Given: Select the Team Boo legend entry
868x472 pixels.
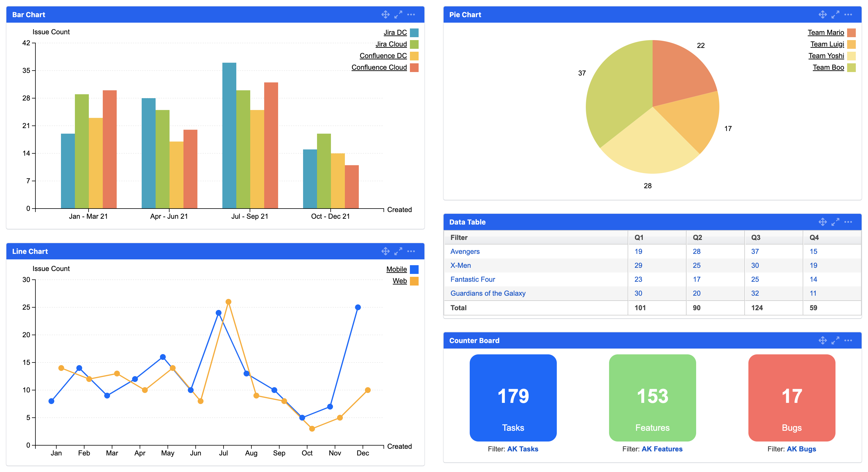Looking at the screenshot, I should 829,67.
